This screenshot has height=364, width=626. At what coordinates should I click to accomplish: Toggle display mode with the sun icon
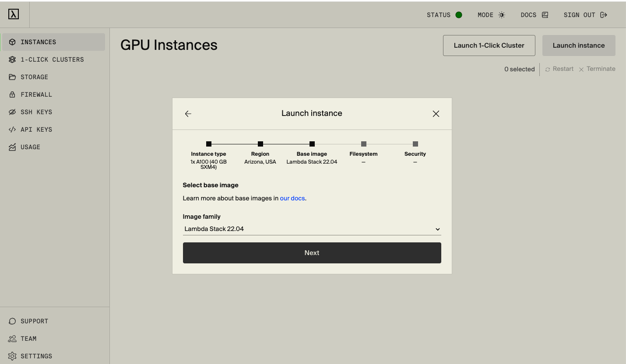tap(502, 14)
